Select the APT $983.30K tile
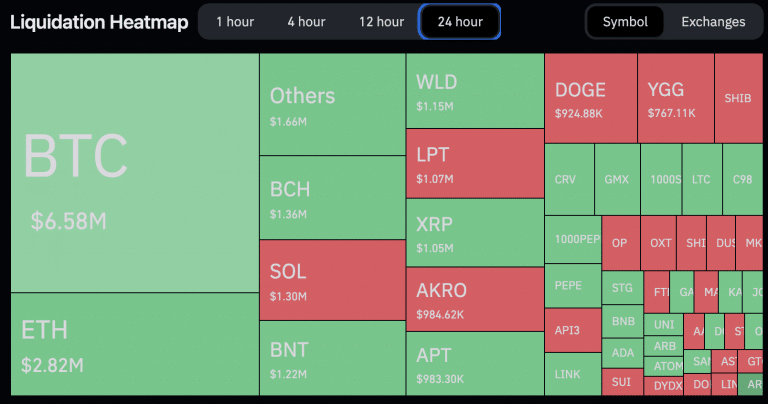This screenshot has height=404, width=768. (x=475, y=362)
